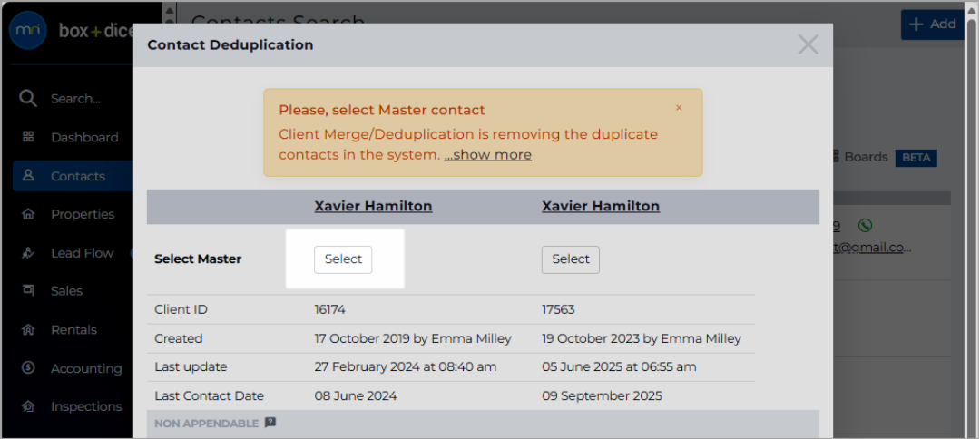Click the Properties house icon
Image resolution: width=980 pixels, height=439 pixels.
click(28, 214)
